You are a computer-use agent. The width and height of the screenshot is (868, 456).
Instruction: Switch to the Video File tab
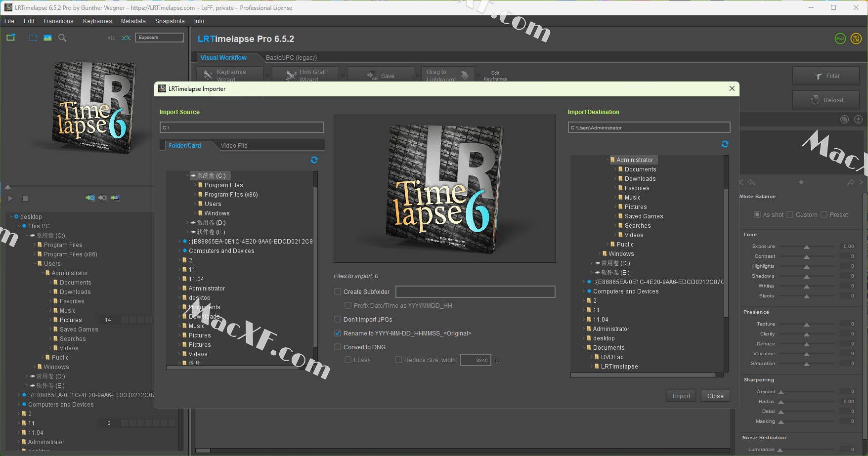tap(234, 146)
